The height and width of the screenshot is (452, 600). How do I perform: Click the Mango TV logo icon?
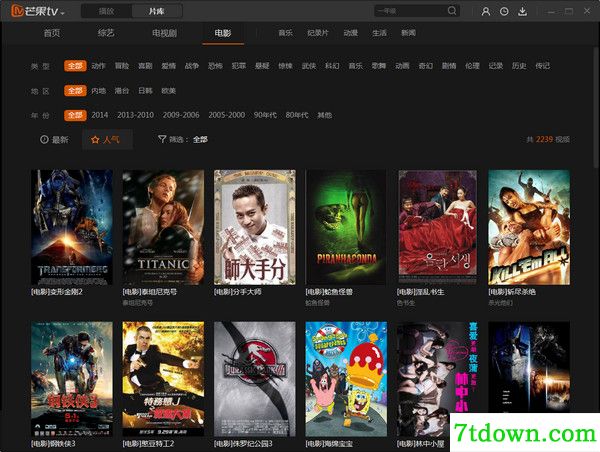pos(17,11)
